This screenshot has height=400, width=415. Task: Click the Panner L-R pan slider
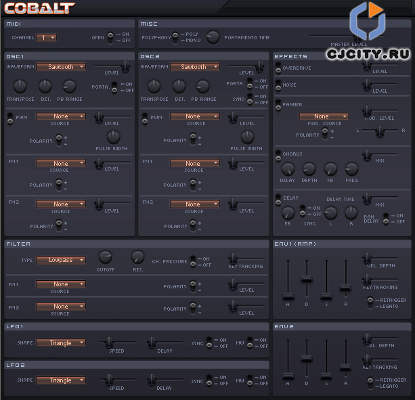pyautogui.click(x=379, y=131)
